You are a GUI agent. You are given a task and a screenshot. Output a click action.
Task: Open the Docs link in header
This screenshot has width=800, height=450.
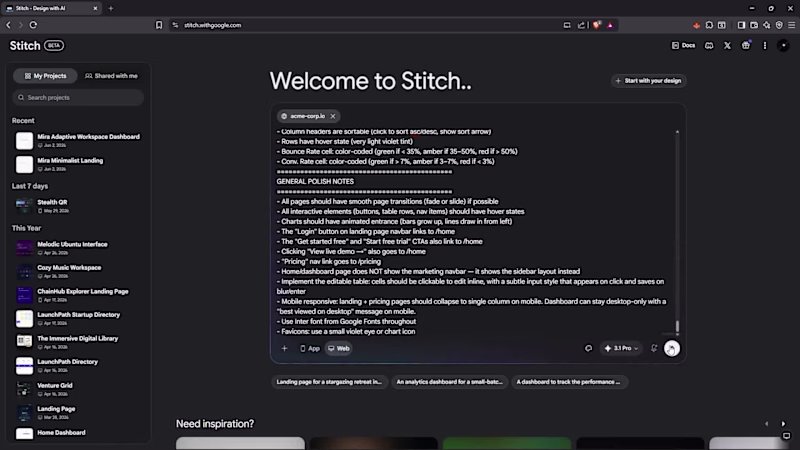[683, 45]
